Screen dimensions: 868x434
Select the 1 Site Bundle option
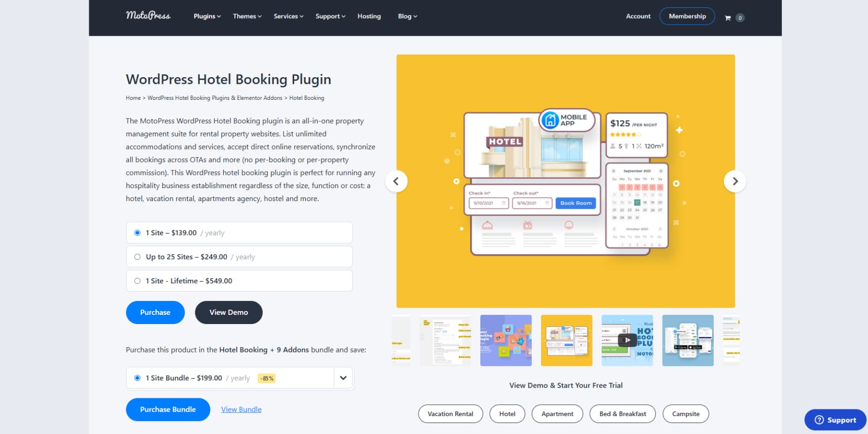coord(137,378)
